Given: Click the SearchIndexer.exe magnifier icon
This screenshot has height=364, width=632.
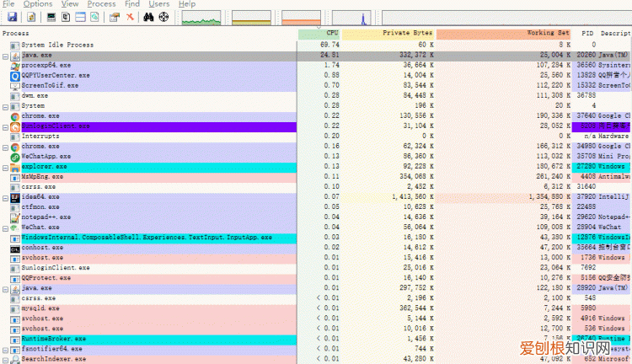Looking at the screenshot, I should pyautogui.click(x=15, y=360).
